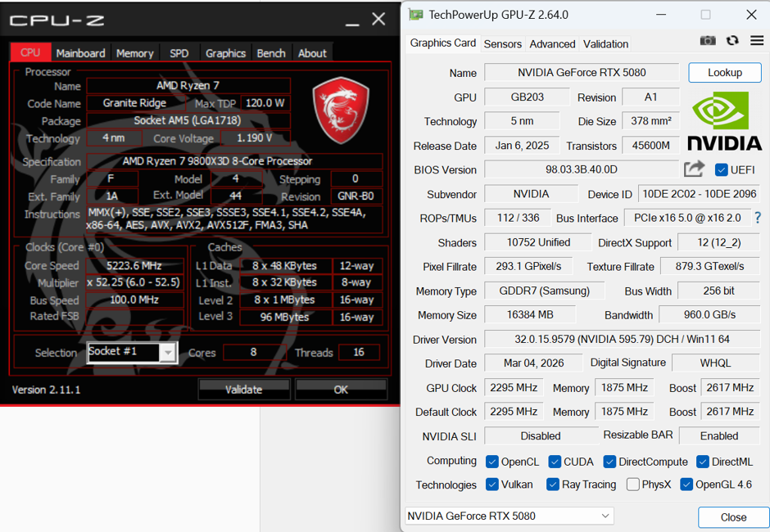Screen dimensions: 770x532
Task: Click the Core Speed 5223.6 MHz value
Action: click(x=135, y=265)
